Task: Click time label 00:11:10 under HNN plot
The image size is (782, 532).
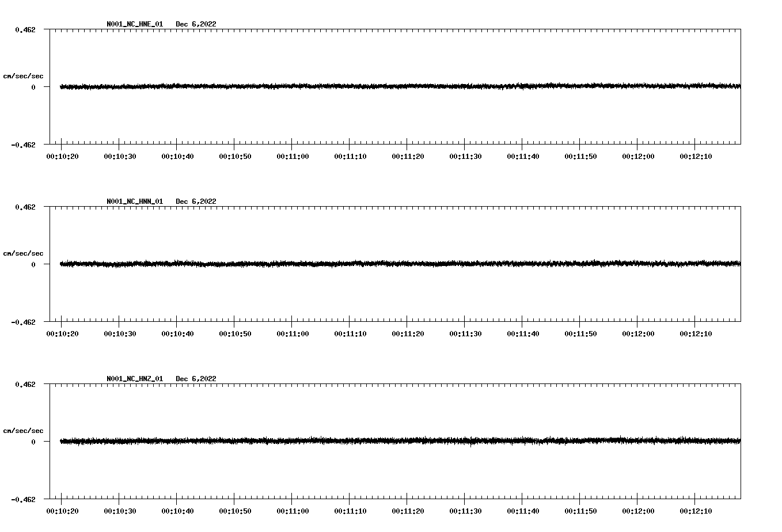Action: tap(350, 334)
